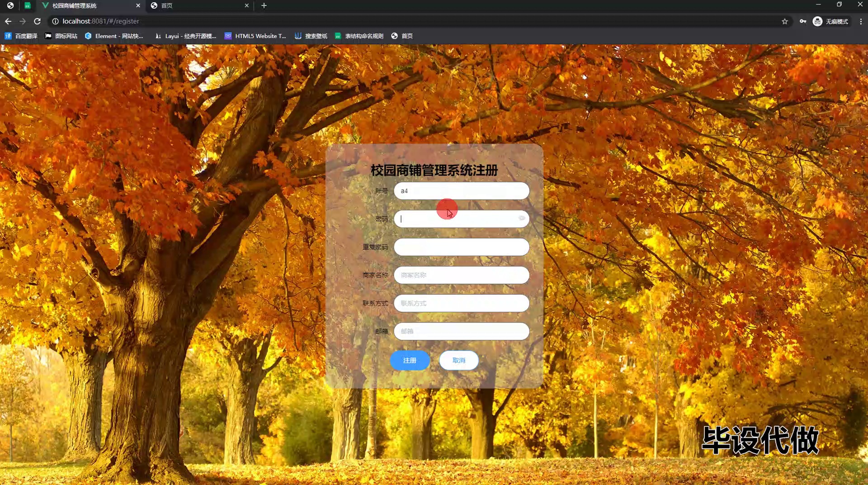Click the 商家名称 input field
868x485 pixels.
point(461,275)
